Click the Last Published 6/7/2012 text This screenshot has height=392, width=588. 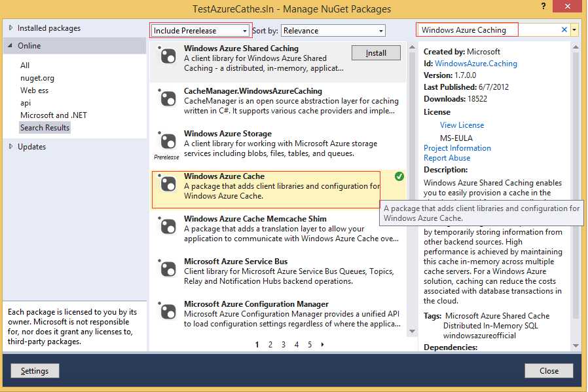pos(466,87)
